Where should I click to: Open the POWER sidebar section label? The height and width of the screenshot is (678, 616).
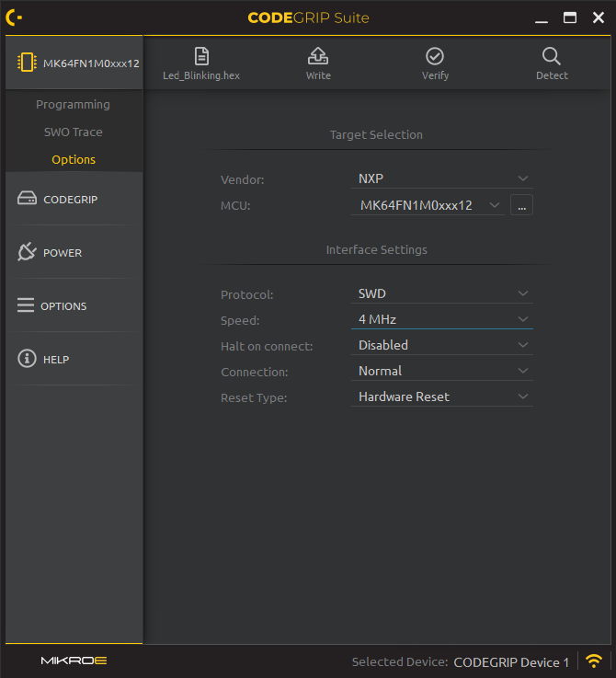click(63, 253)
